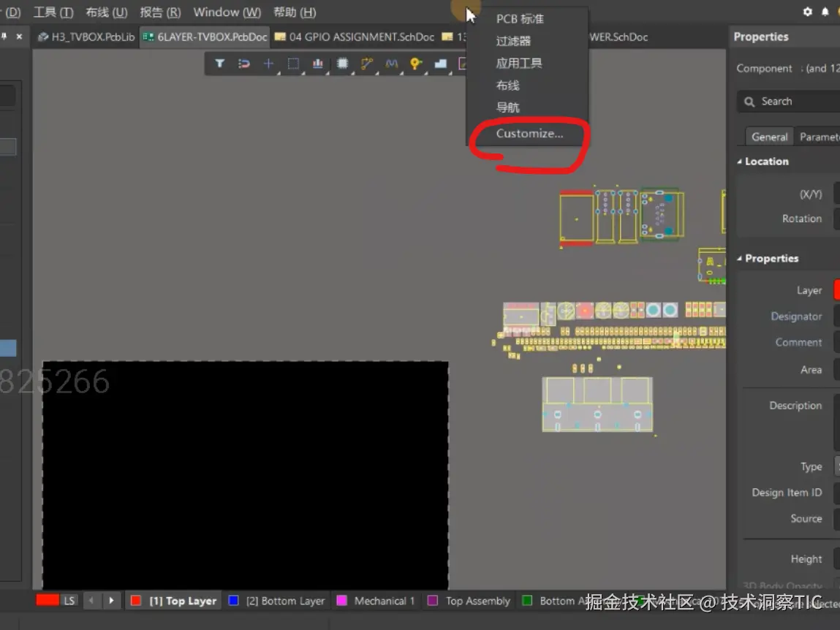
Task: Select the yellow rectangular component footprint
Action: [x=576, y=219]
